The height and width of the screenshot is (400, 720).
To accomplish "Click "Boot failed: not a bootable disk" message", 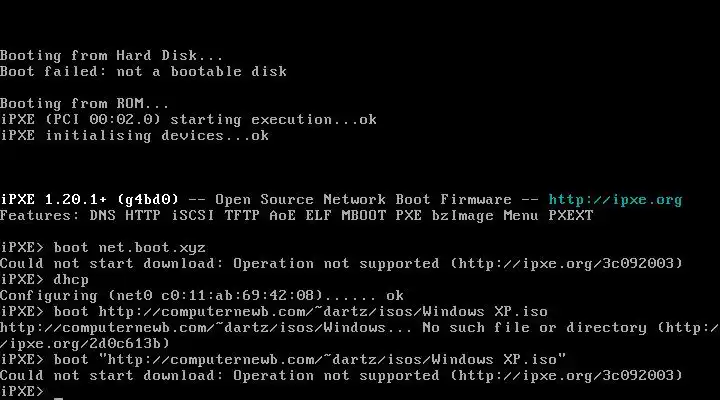I will pyautogui.click(x=143, y=71).
